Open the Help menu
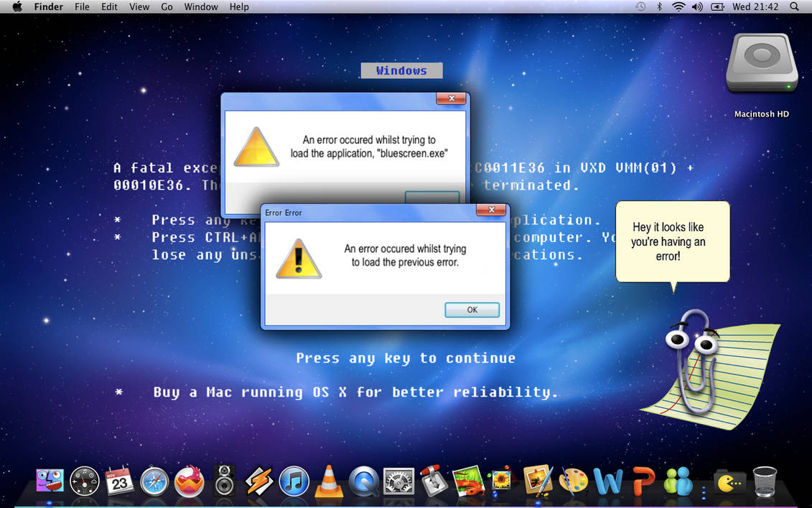 pos(239,6)
